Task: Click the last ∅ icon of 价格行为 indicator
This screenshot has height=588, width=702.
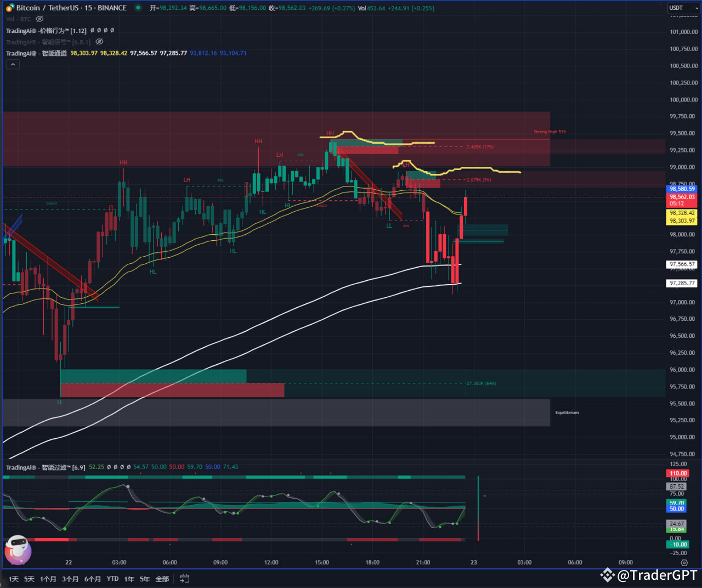Action: [112, 31]
